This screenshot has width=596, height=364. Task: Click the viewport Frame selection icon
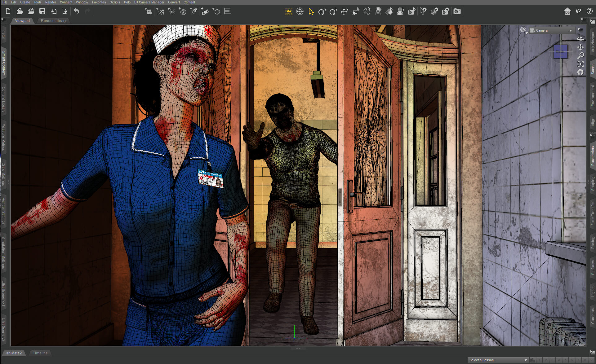click(x=580, y=64)
